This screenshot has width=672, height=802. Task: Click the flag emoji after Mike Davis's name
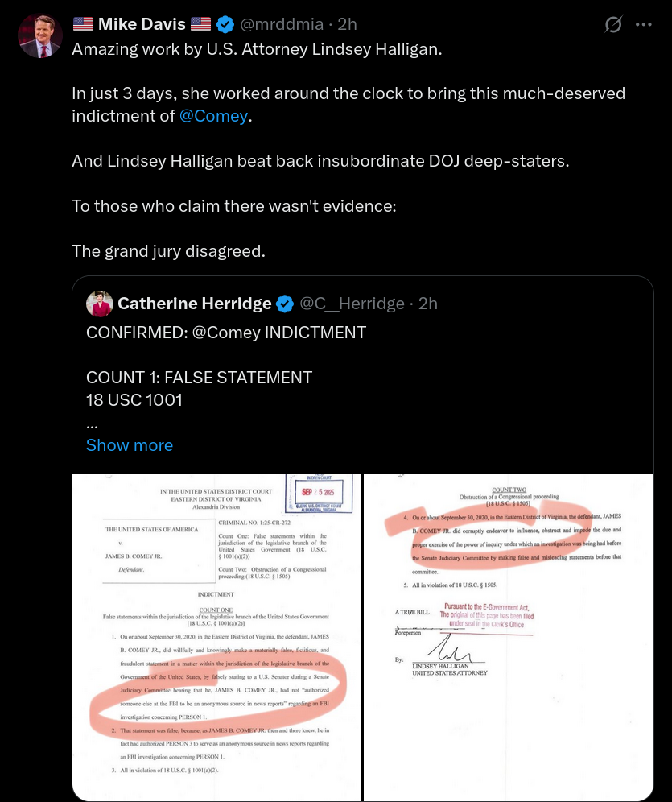click(x=200, y=25)
